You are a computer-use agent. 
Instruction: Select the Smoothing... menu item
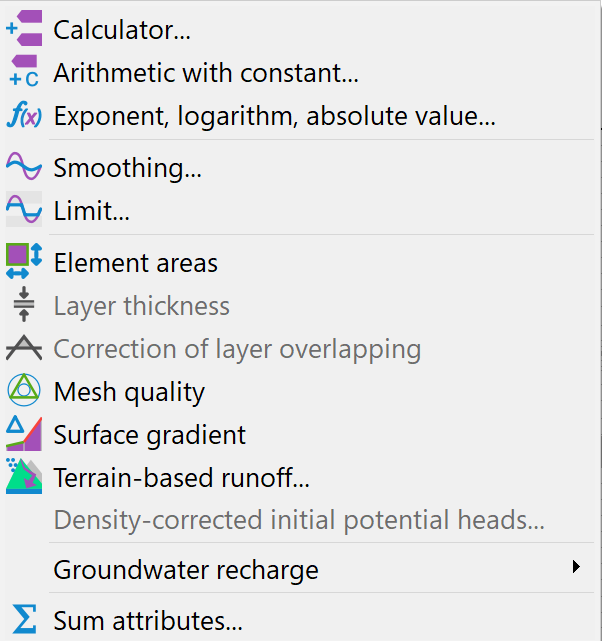(x=128, y=168)
